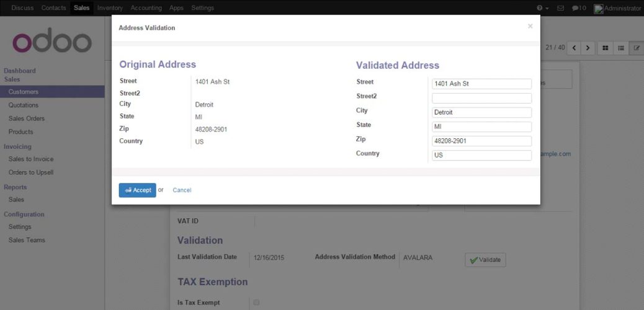Open the Inventory menu

click(x=110, y=8)
